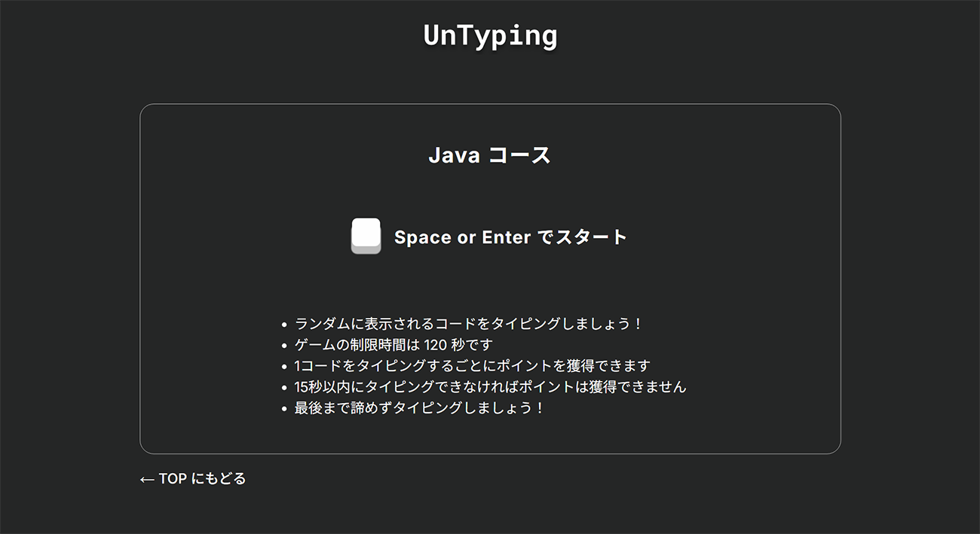Viewport: 980px width, 534px height.
Task: Click the rule about earning points per code
Action: tap(474, 365)
